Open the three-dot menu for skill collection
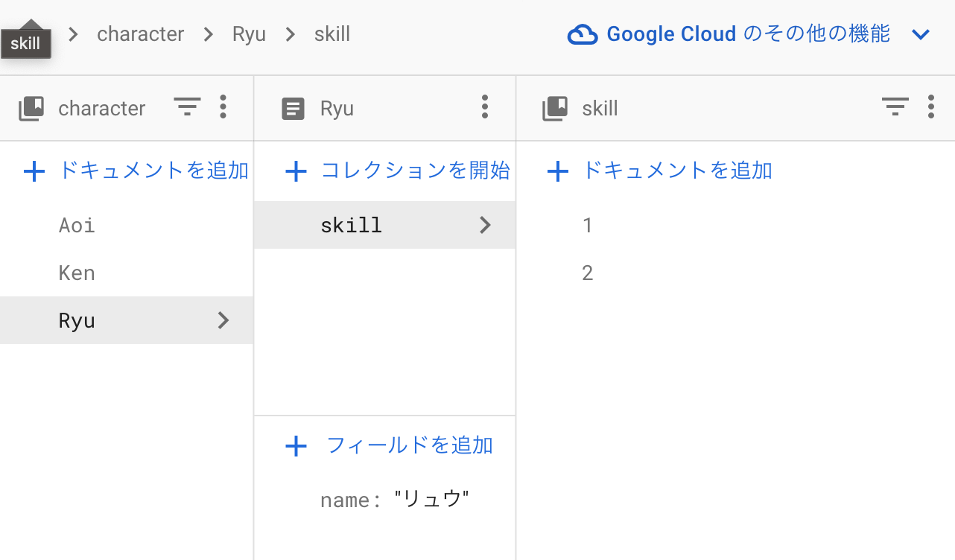Screen dimensions: 955x560 (x=931, y=107)
